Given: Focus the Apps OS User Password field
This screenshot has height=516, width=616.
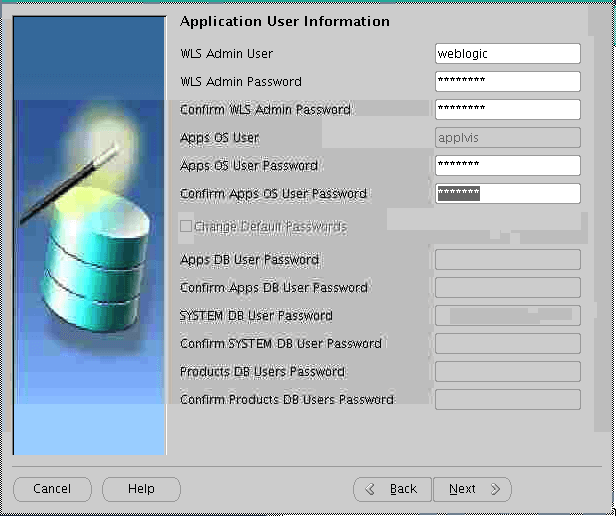Looking at the screenshot, I should tap(507, 166).
